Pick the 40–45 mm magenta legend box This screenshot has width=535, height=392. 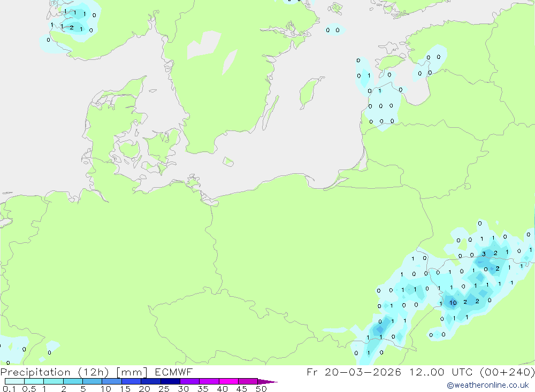tap(228, 381)
